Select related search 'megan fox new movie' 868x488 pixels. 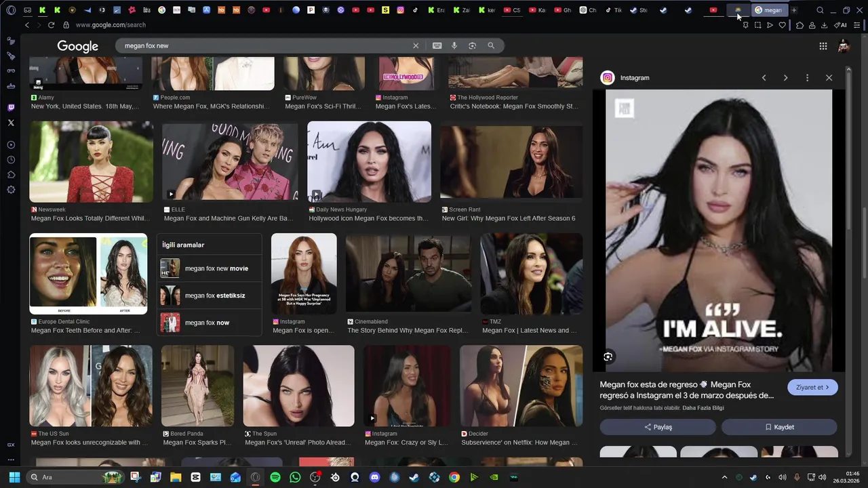pyautogui.click(x=209, y=268)
